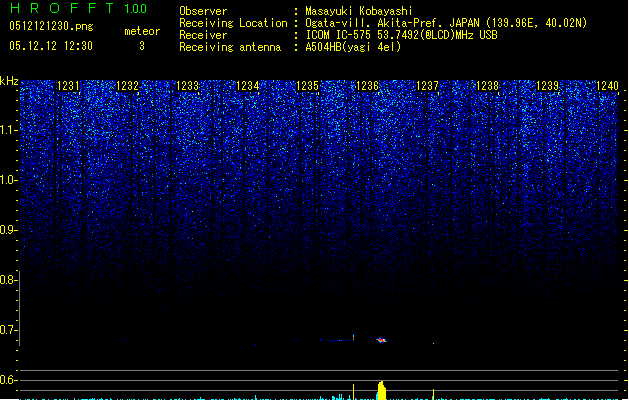
Task: Click the Observer label
Action: tap(203, 11)
